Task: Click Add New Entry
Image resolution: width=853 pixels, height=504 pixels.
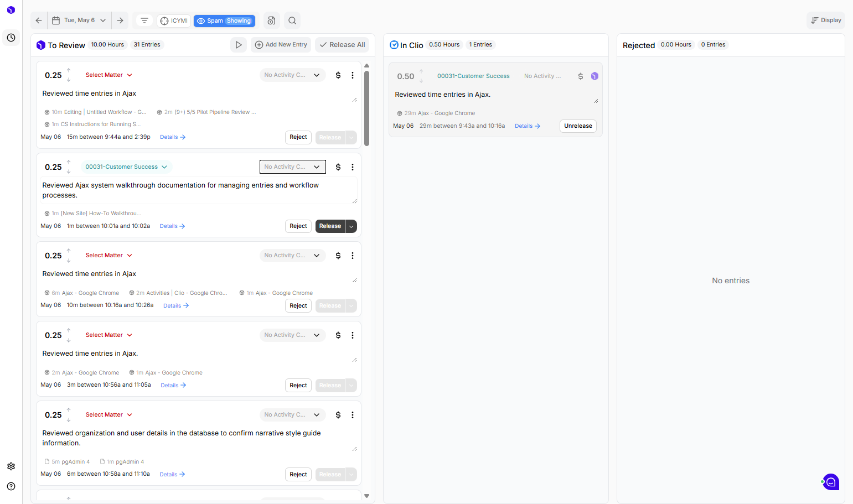Action: [x=281, y=45]
